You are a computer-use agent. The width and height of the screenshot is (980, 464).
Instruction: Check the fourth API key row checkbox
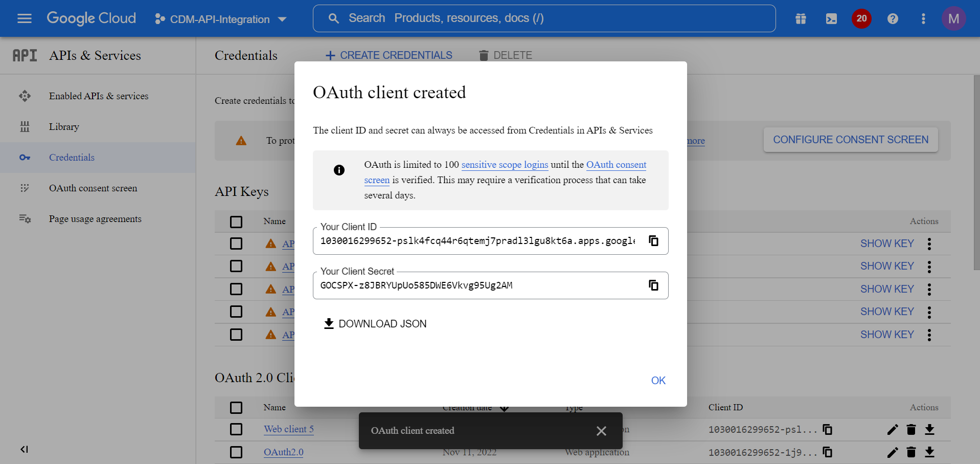click(x=236, y=312)
